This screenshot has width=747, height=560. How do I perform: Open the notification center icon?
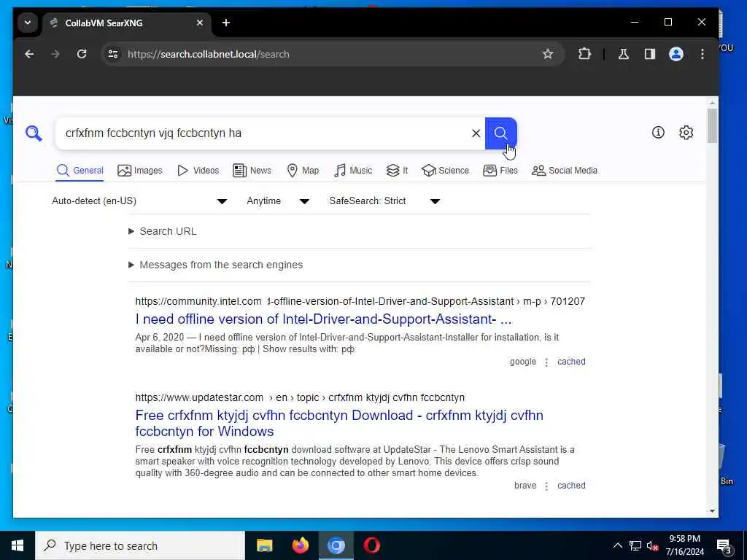pos(724,545)
